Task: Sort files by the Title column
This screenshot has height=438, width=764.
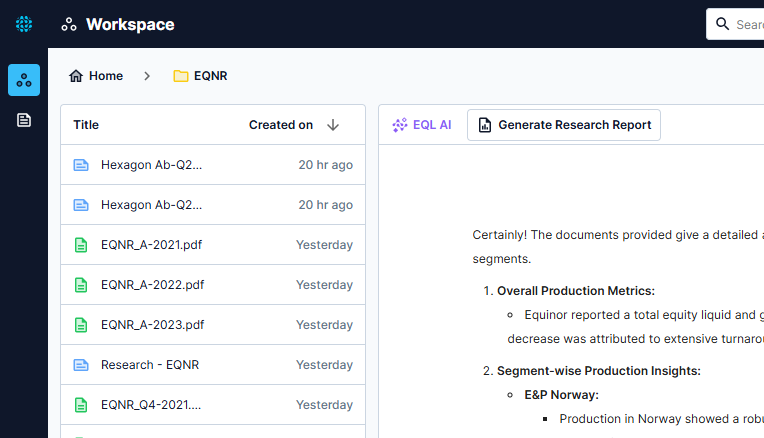Action: [x=86, y=125]
